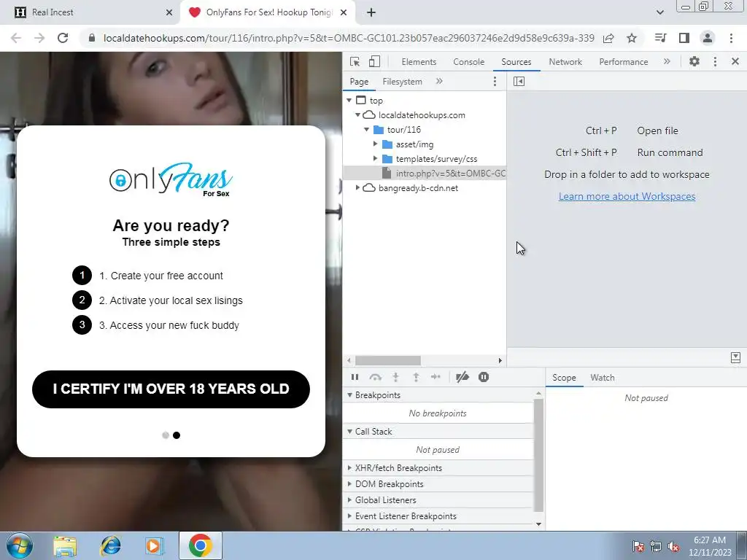Reload the current page
The image size is (747, 560).
click(x=63, y=38)
